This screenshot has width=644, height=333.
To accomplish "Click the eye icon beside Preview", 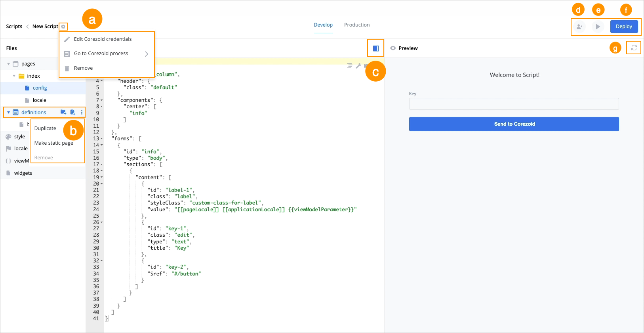I will tap(393, 48).
